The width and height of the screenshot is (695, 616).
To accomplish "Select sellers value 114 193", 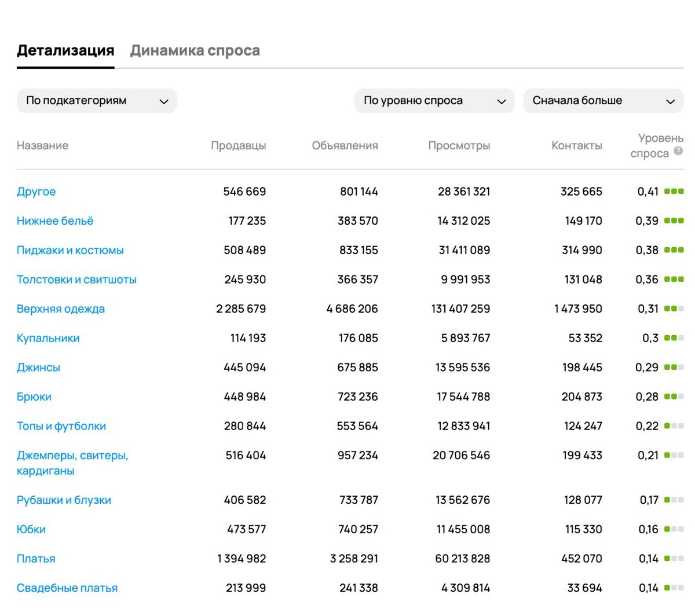I will (x=248, y=338).
